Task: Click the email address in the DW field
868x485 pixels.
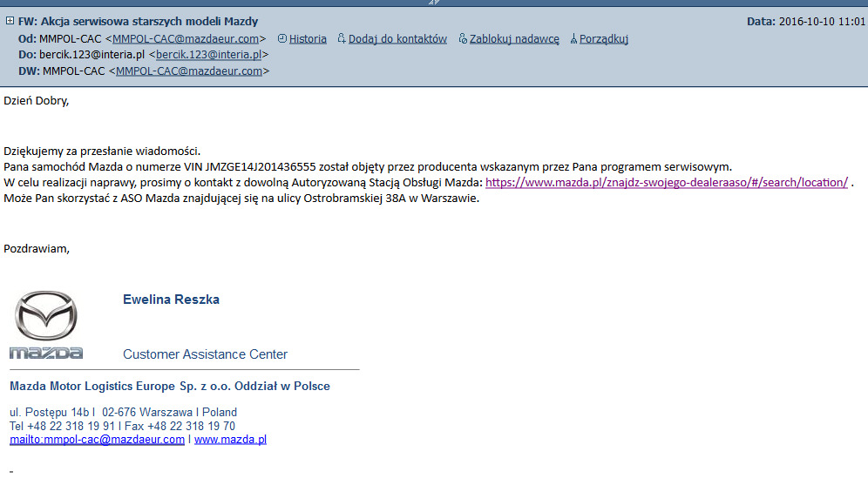Action: click(x=189, y=71)
